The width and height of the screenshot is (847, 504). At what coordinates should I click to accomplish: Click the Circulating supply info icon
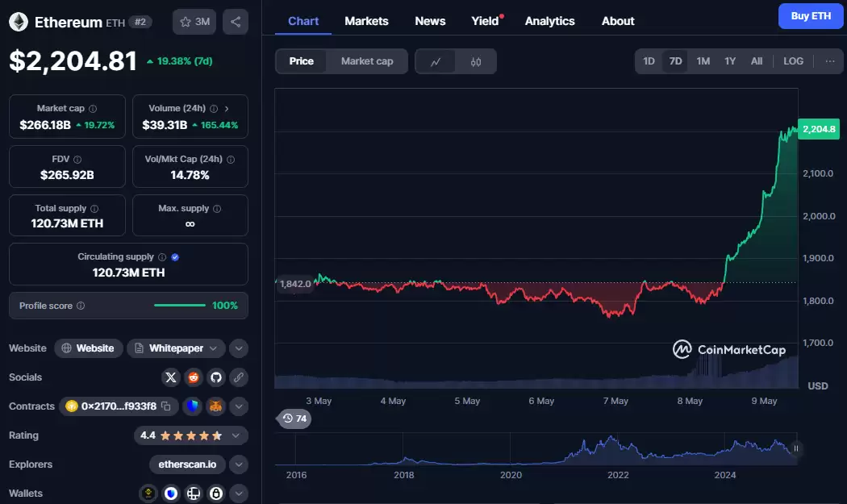[x=162, y=257]
